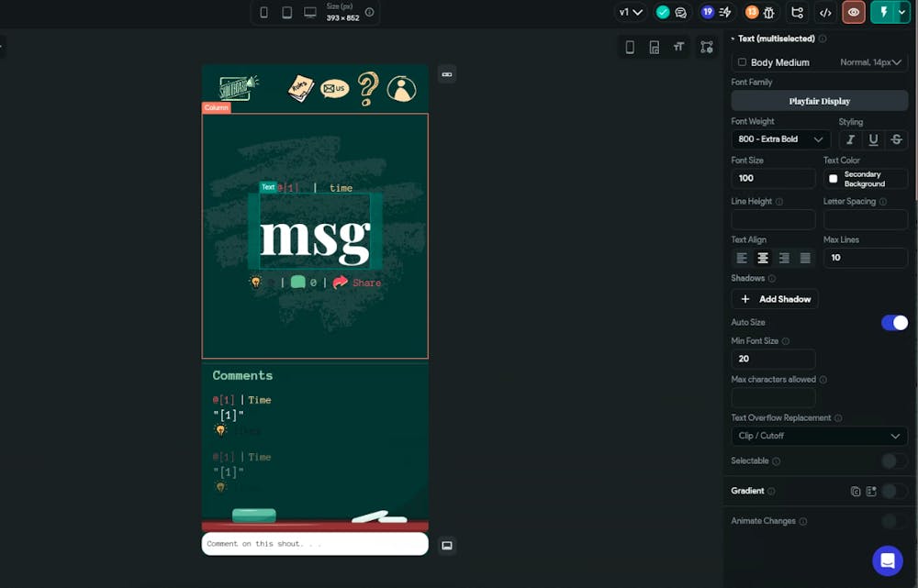Collapse the Text (multiselected) section
Viewport: 918px width, 588px height.
point(733,39)
